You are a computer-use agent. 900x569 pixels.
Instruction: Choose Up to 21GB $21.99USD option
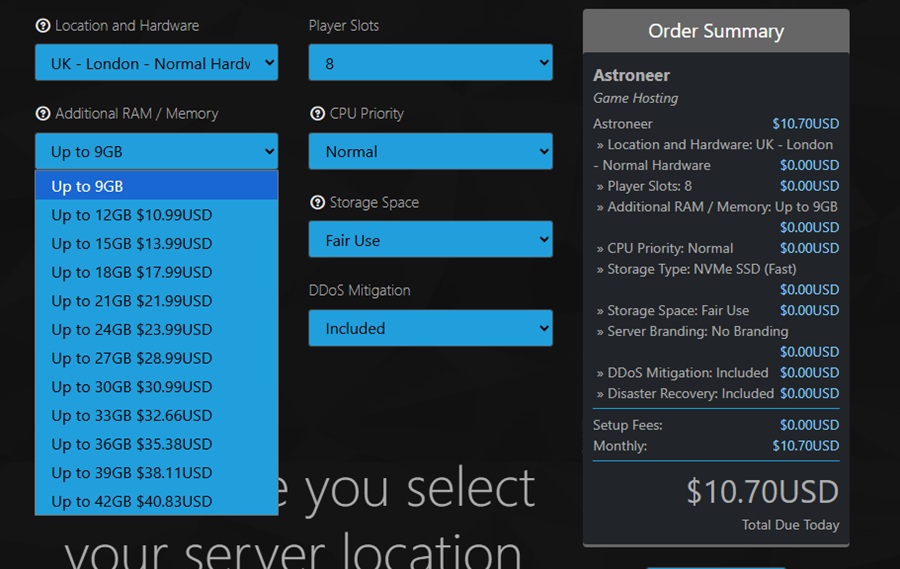click(156, 301)
